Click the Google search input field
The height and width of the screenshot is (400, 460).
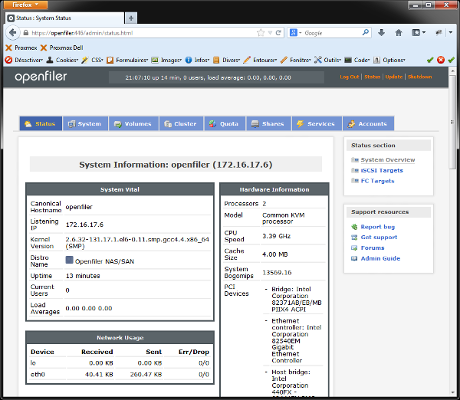[332, 33]
